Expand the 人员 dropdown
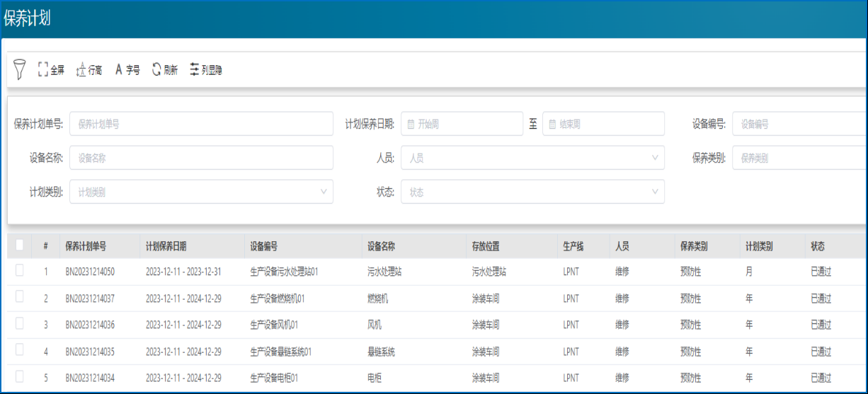The width and height of the screenshot is (868, 394). coord(532,158)
